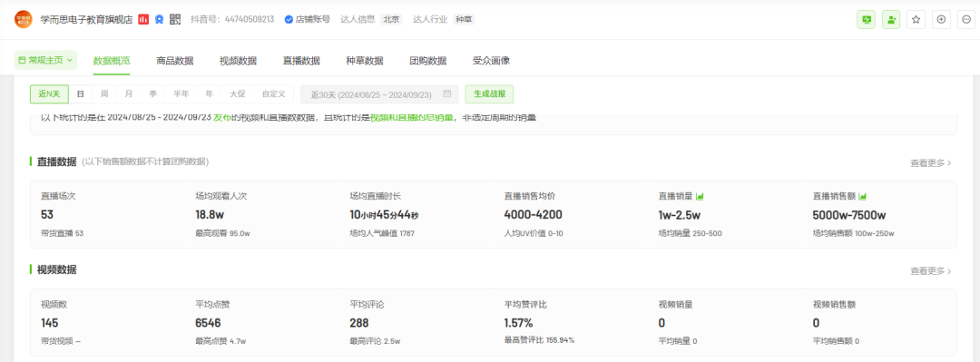Viewport: 980px width, 362px height.
Task: Open the 近30天 date range picker
Action: coord(379,94)
